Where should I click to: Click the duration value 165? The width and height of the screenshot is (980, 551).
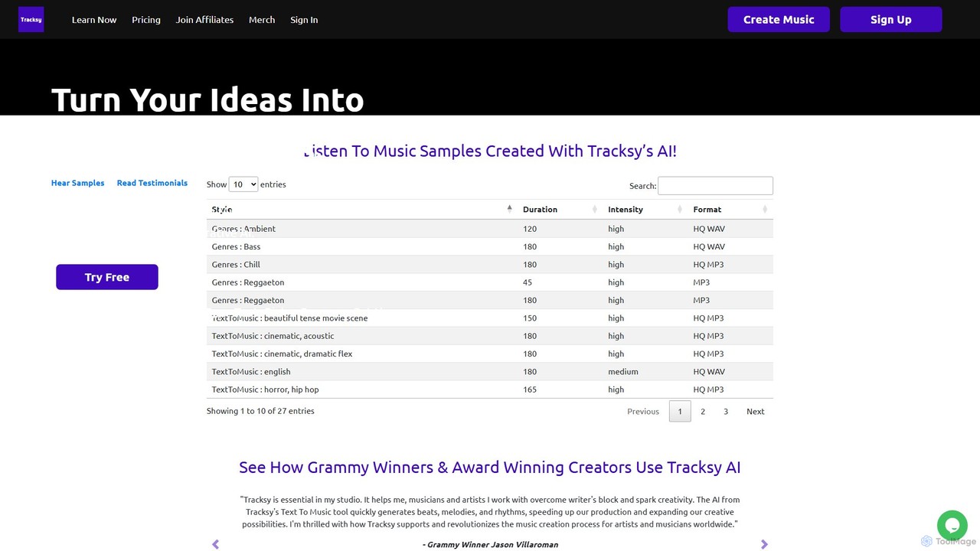click(x=530, y=390)
